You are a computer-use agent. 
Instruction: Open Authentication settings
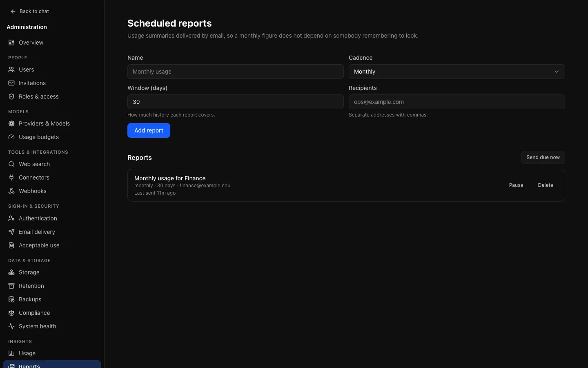point(52,218)
